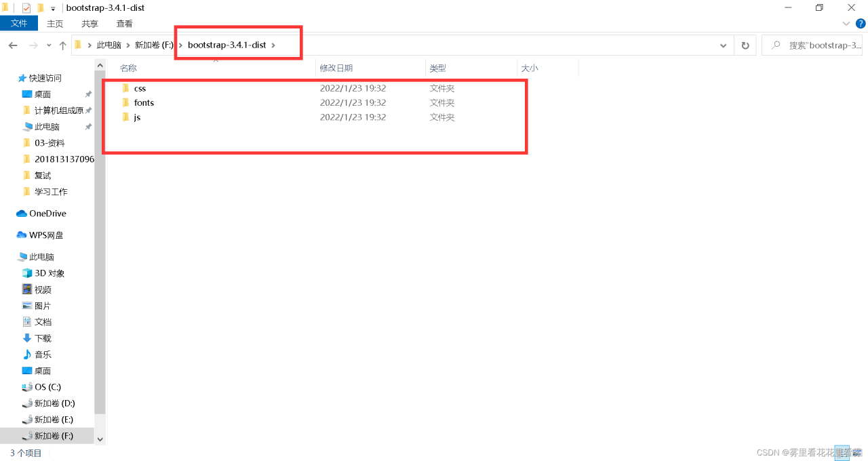Click the sidebar scrollbar up arrow
868x461 pixels.
coord(100,65)
